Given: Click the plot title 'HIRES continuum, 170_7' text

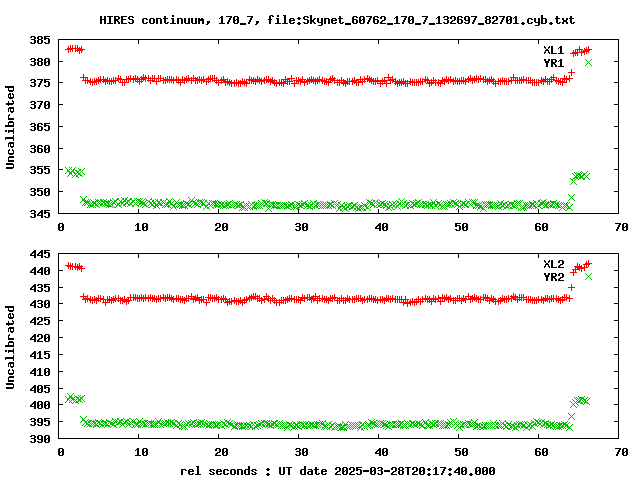Looking at the screenshot, I should pos(180,20).
